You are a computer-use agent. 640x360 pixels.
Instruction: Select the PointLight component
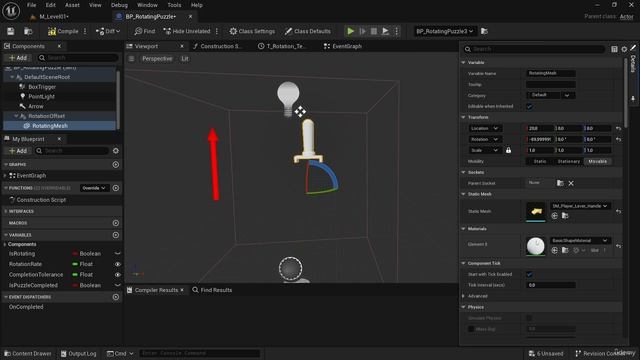coord(41,97)
